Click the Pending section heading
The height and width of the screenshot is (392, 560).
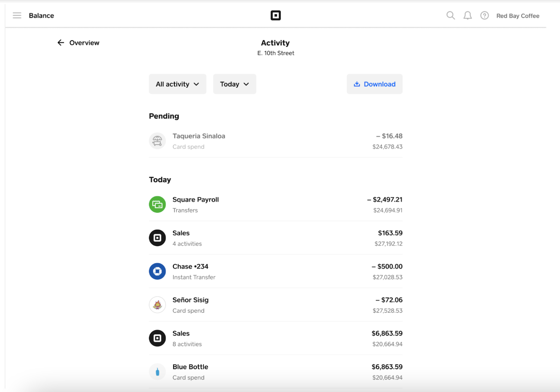[164, 116]
